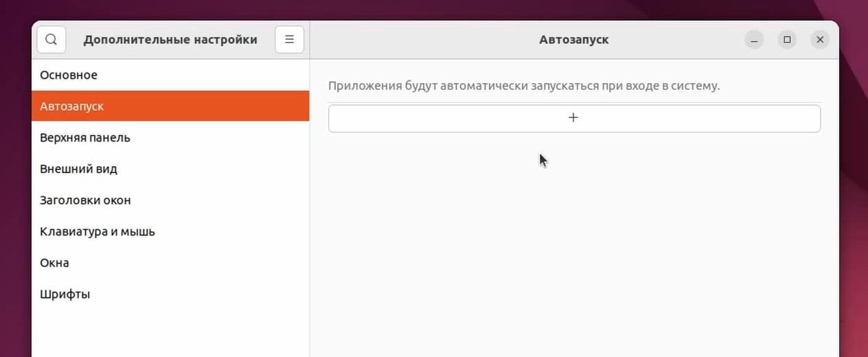Close the Tweaks window
868x357 pixels.
pyautogui.click(x=820, y=40)
